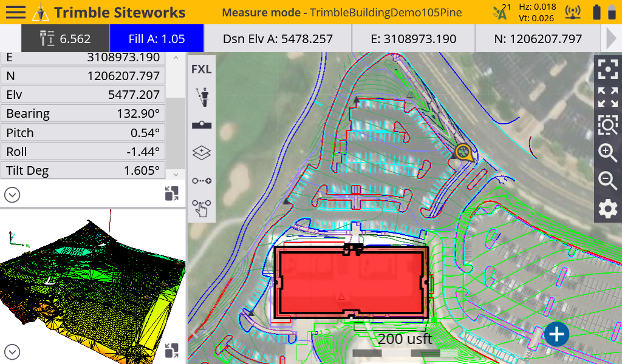
Task: Tap the Vt: 0.026 precision readout
Action: pos(536,18)
